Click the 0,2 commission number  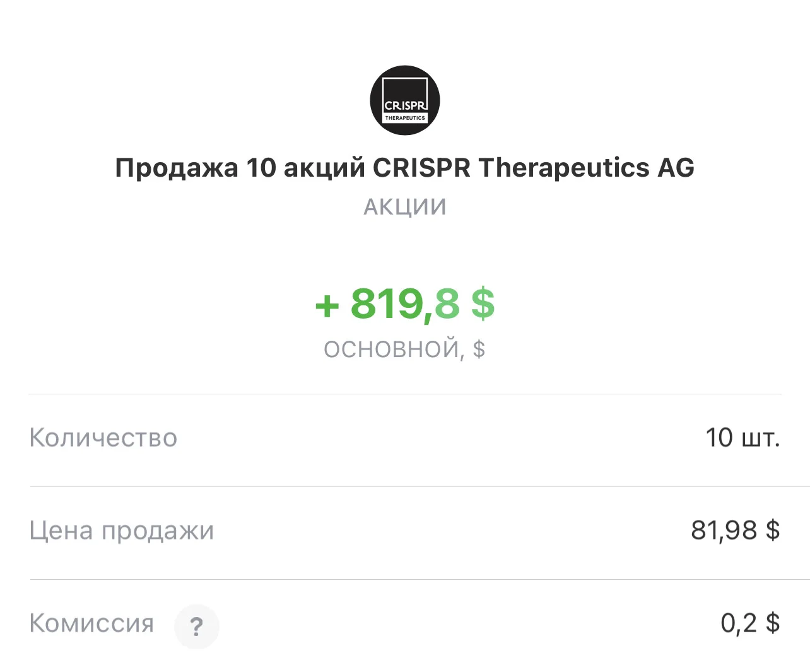point(739,623)
